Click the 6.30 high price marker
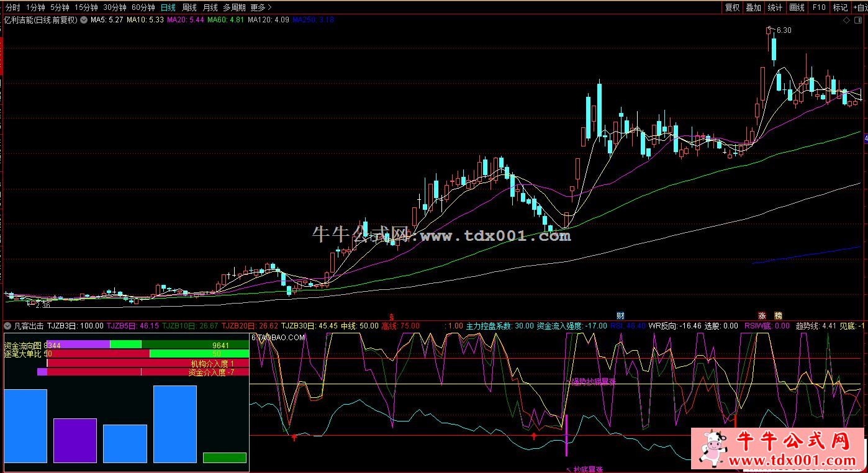Screen dimensions: 868x473 pyautogui.click(x=784, y=30)
